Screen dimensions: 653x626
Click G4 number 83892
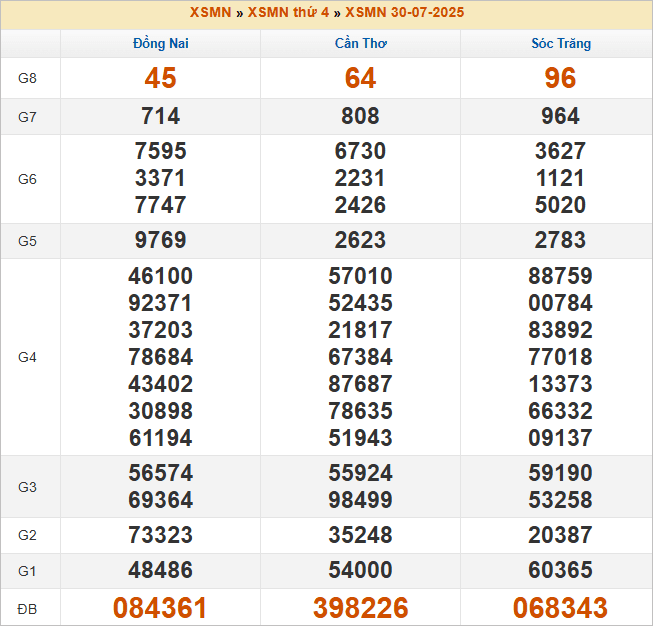coord(561,330)
